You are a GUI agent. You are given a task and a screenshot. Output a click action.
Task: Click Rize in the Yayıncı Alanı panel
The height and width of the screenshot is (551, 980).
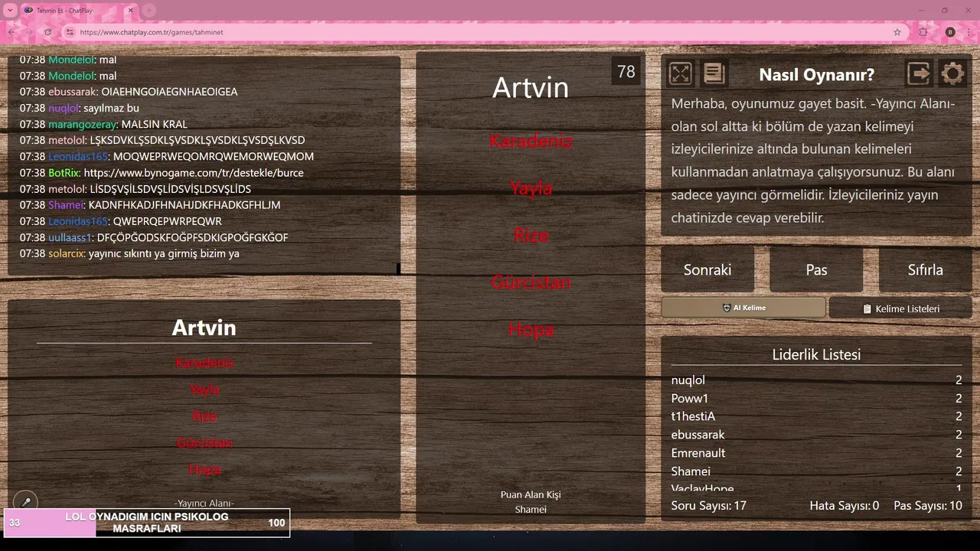(x=204, y=416)
